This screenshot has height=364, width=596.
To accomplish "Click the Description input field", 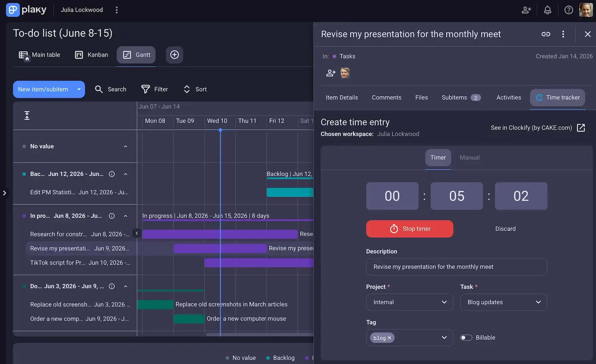I will (x=457, y=267).
